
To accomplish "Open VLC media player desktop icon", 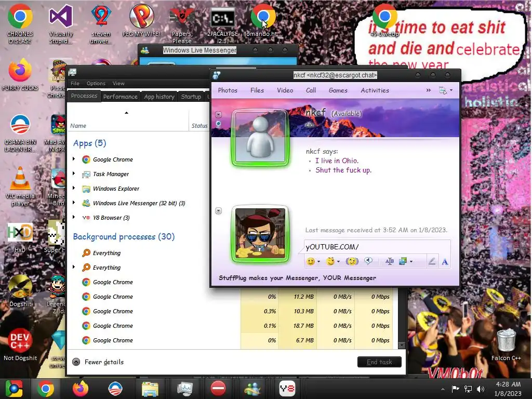I will [20, 187].
